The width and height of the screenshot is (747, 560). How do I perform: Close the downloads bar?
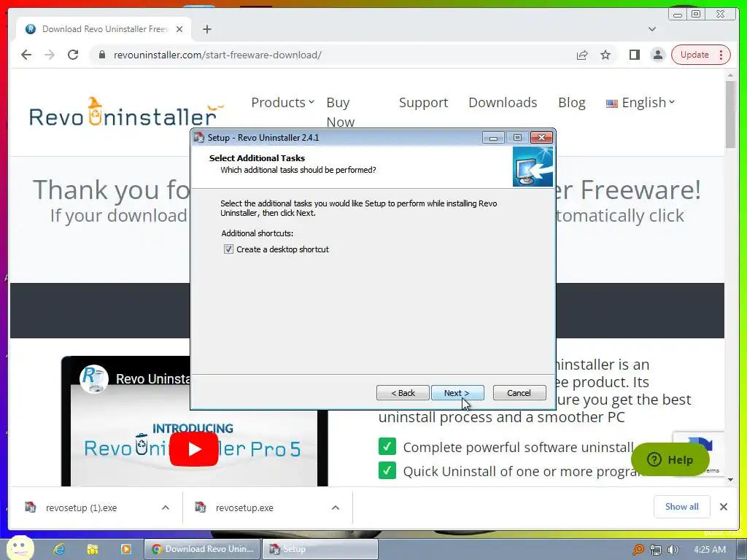723,507
